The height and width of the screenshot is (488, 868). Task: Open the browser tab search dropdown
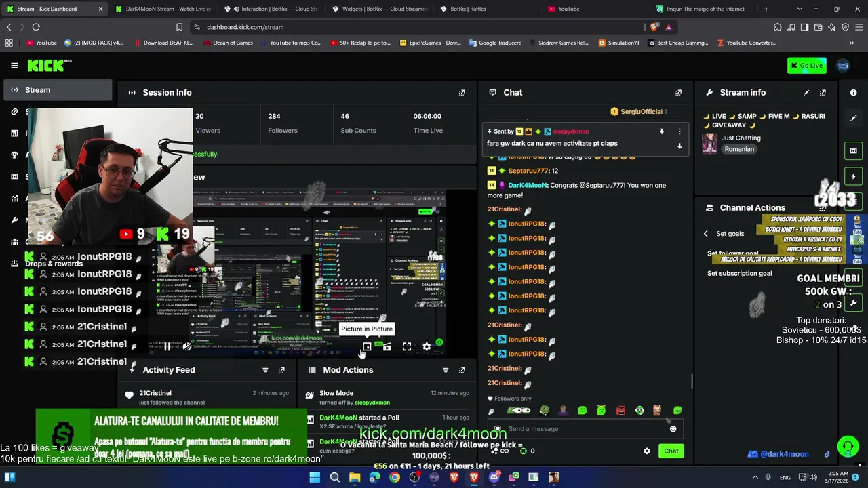pyautogui.click(x=800, y=9)
